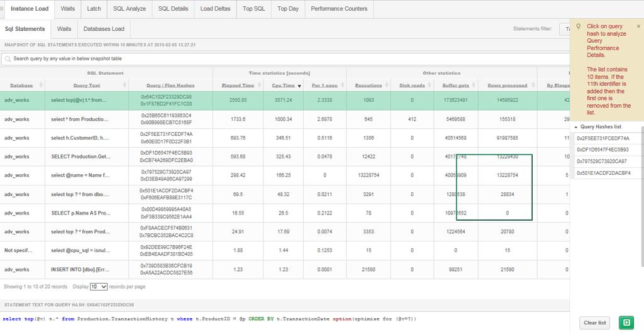Click the search magnifier icon
The height and width of the screenshot is (332, 644).
click(8, 59)
